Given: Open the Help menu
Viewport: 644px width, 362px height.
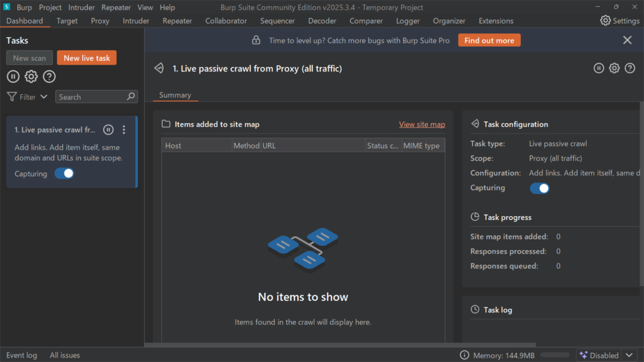Looking at the screenshot, I should 167,8.
